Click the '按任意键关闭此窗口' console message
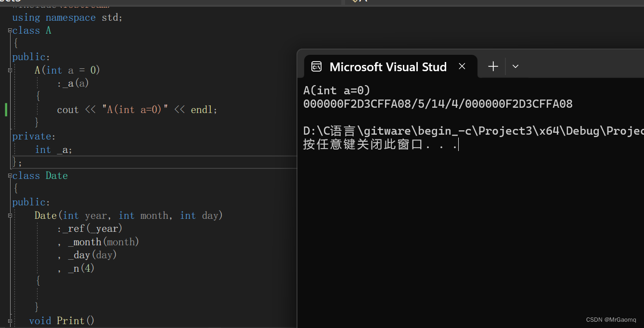This screenshot has height=328, width=644. pyautogui.click(x=380, y=144)
